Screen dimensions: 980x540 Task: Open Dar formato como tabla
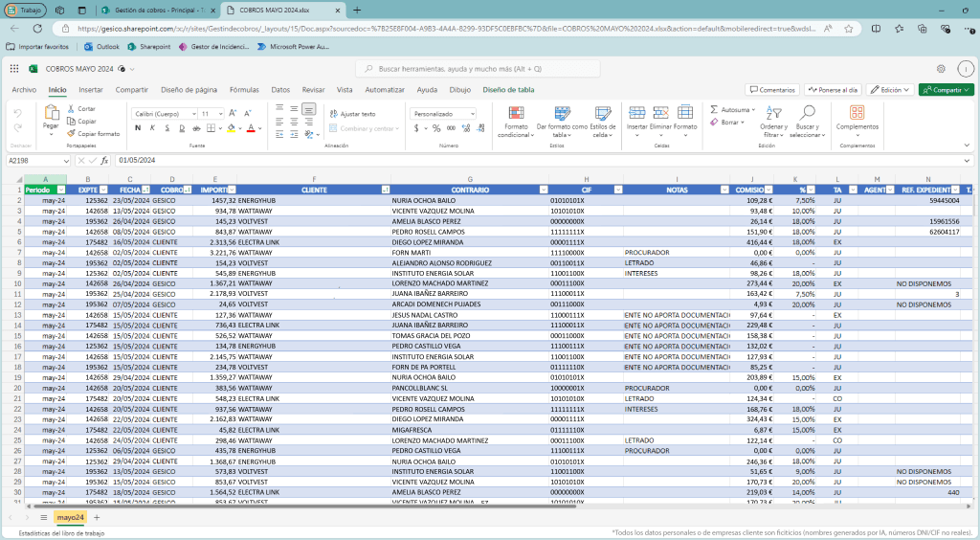(562, 122)
